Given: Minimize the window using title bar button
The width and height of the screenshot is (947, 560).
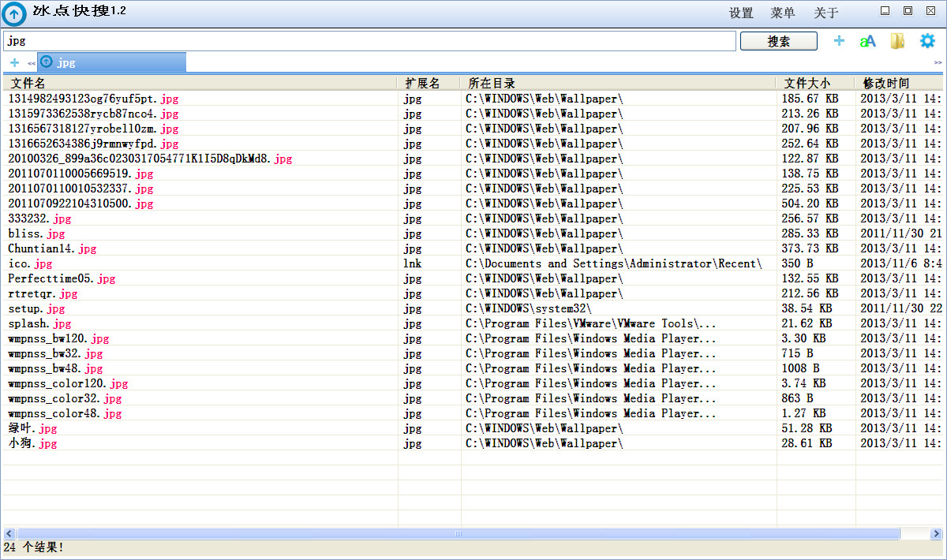Looking at the screenshot, I should point(885,10).
